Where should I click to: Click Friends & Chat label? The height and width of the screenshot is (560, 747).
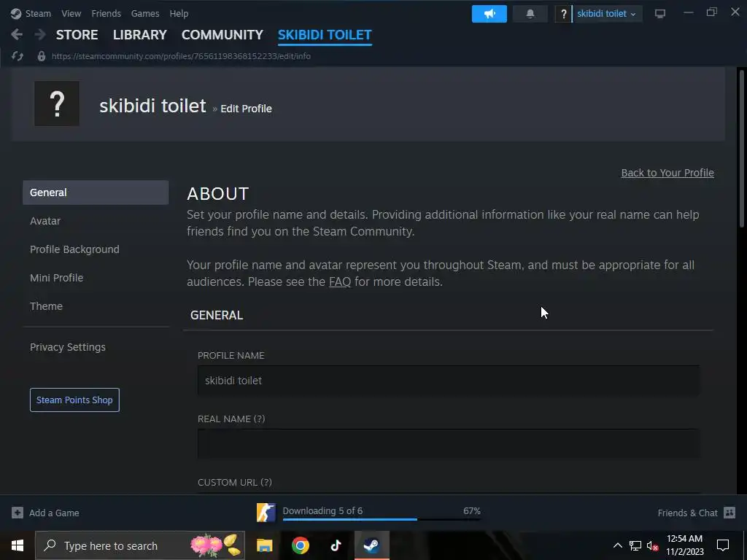[687, 513]
